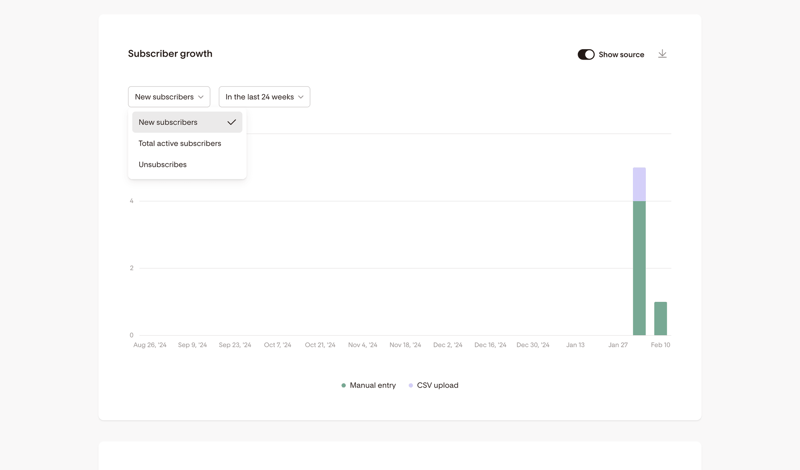Click the Sep 9, '24 axis label
The image size is (800, 470).
coord(192,345)
